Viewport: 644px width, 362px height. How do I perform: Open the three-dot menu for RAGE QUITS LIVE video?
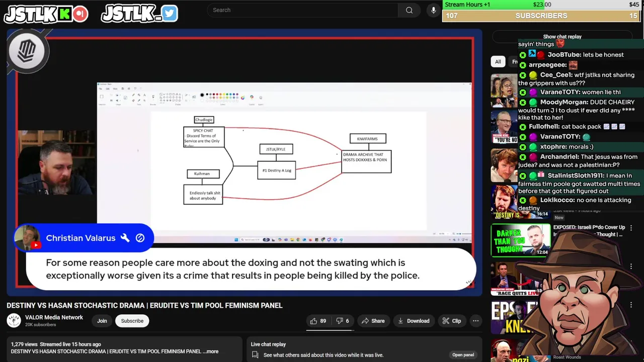tap(631, 266)
